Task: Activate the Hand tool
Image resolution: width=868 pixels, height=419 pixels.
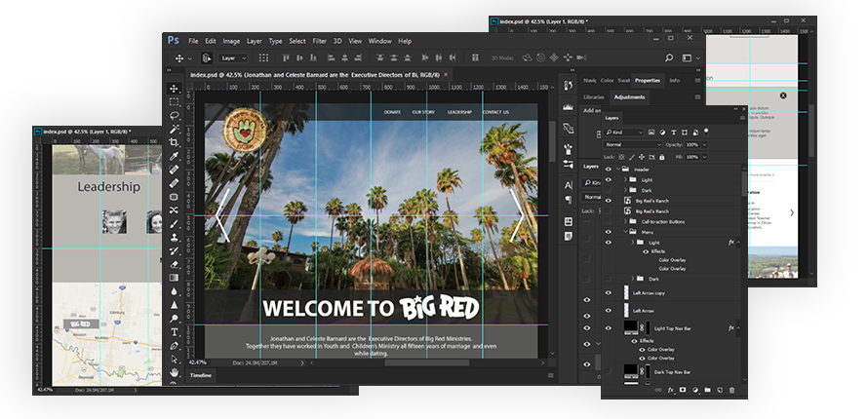Action: (x=174, y=371)
